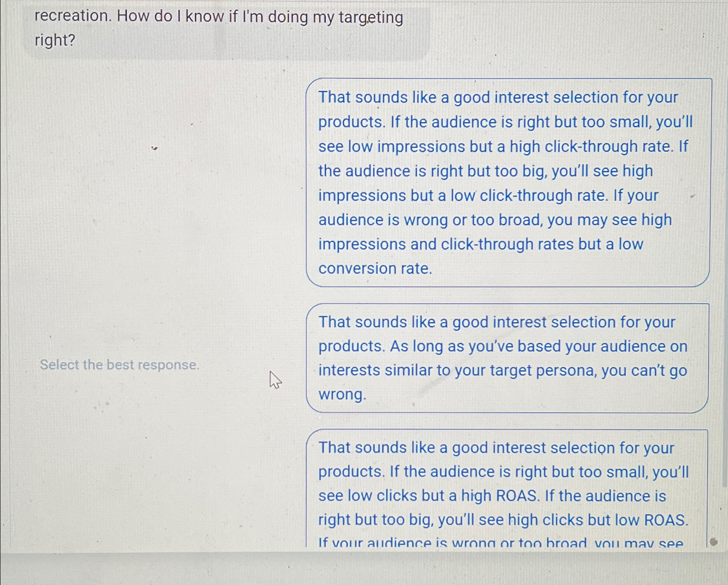Click the 'Select the best response' prompt text
Viewport: 728px width, 585px height.
click(x=119, y=365)
